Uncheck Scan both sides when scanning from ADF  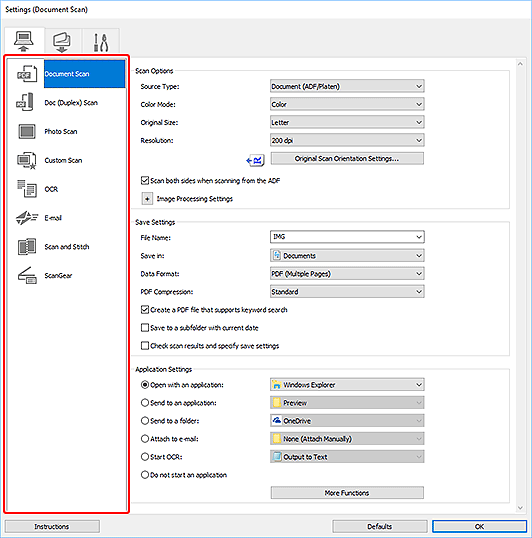coord(145,180)
